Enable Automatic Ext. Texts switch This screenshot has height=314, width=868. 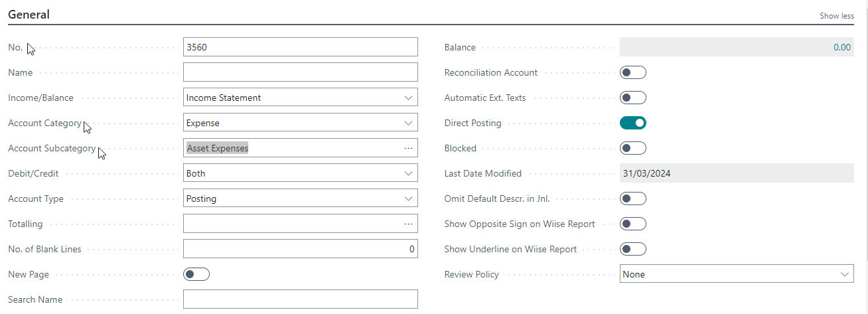[x=632, y=98]
